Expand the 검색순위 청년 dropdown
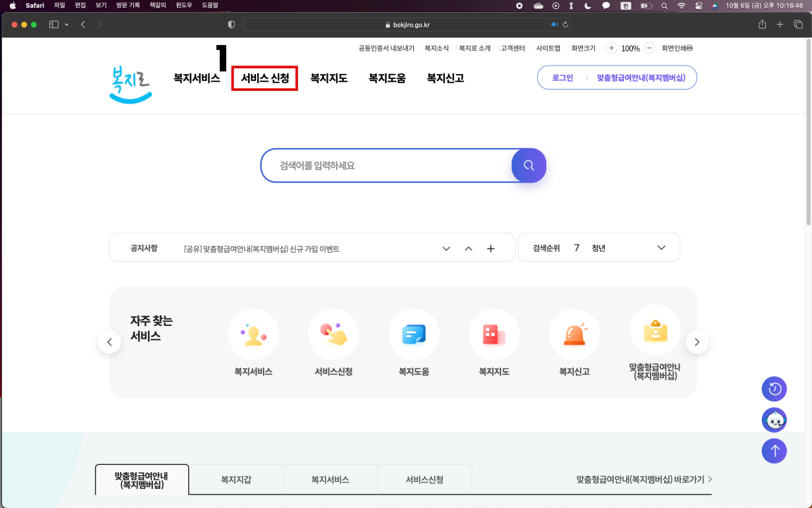 click(661, 248)
